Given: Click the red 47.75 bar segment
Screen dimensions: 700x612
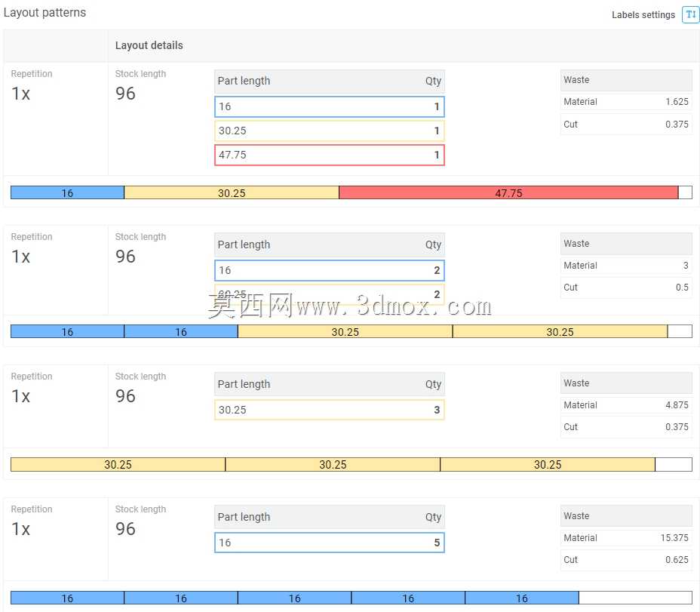Looking at the screenshot, I should (508, 192).
